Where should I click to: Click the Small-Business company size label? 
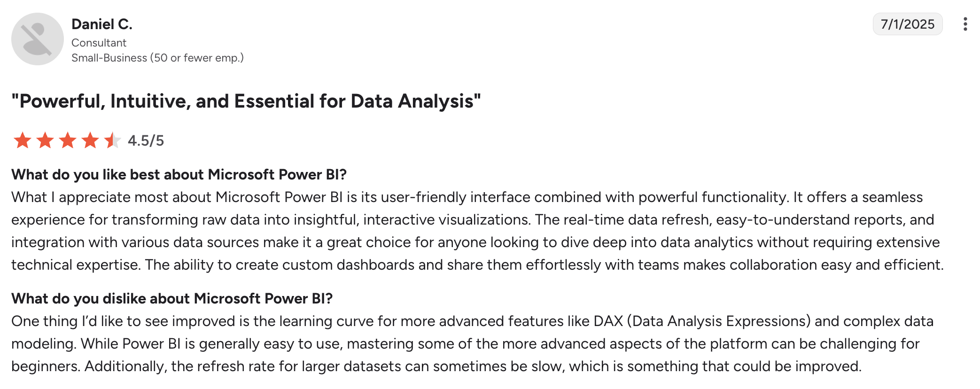click(157, 58)
